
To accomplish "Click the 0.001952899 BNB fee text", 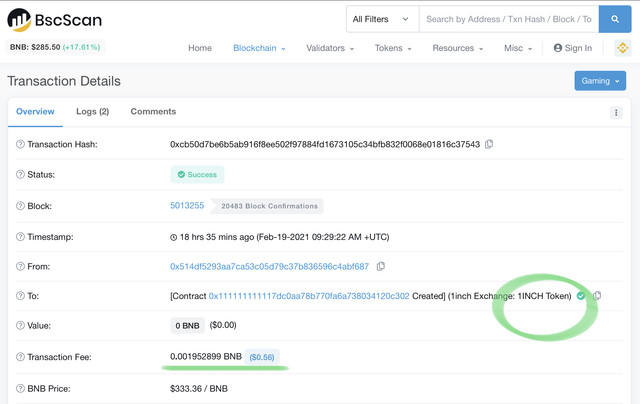I will (x=206, y=356).
